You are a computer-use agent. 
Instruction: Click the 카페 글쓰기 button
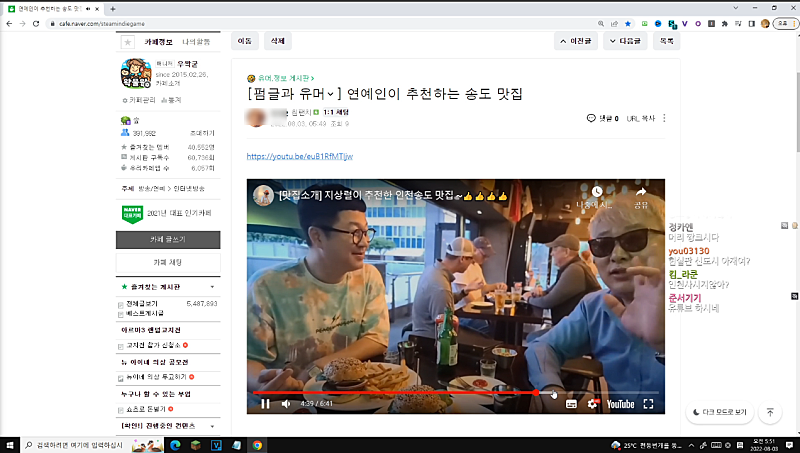click(x=168, y=240)
